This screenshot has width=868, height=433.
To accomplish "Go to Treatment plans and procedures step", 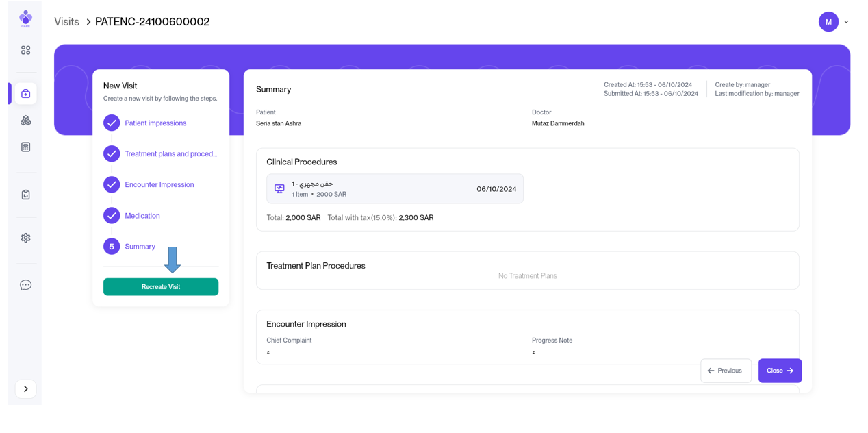I will click(170, 154).
